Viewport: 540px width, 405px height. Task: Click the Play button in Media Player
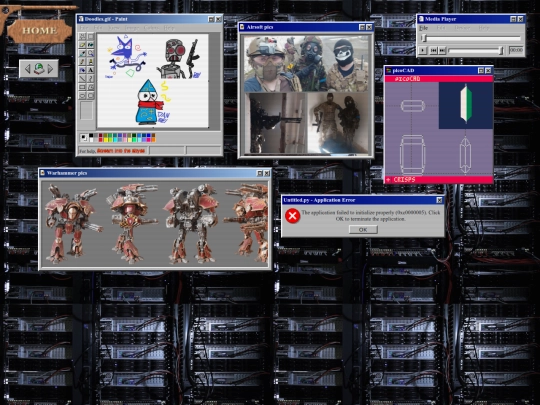tap(423, 51)
